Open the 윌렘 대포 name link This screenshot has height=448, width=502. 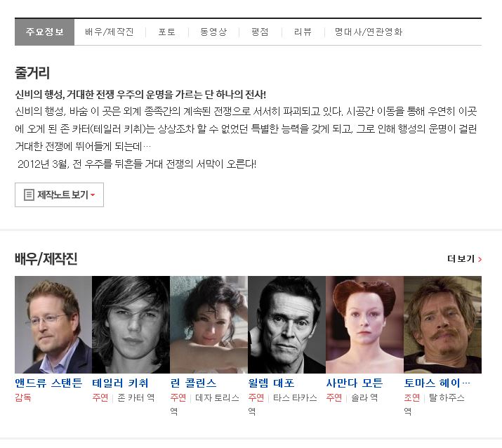point(271,383)
